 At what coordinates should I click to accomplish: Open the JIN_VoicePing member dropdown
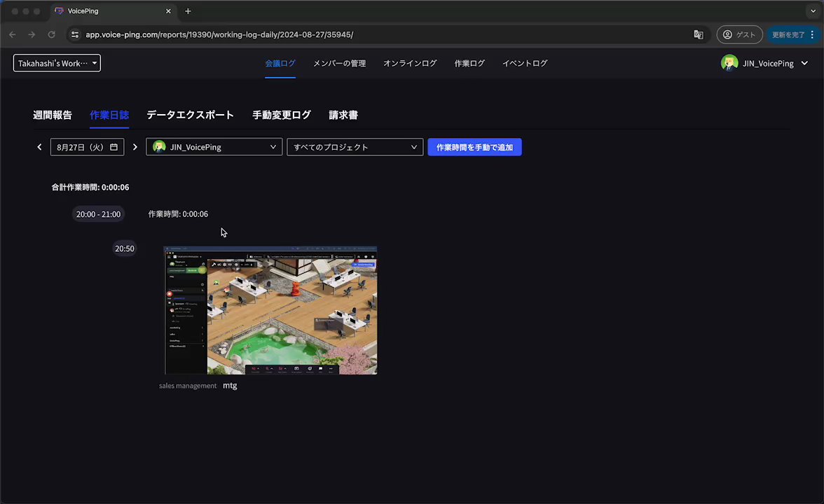coord(214,147)
